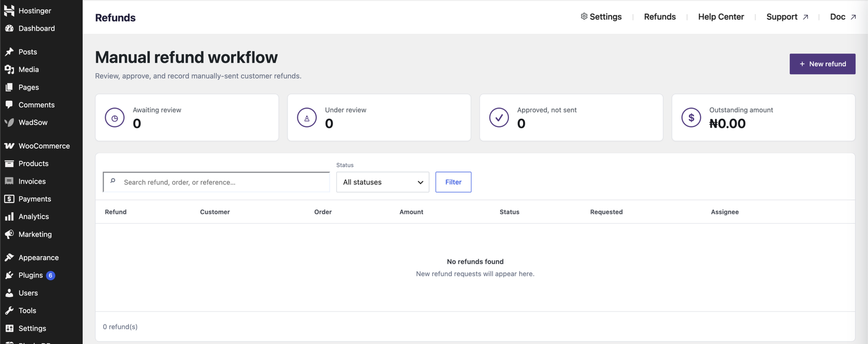
Task: Click the Requested column header
Action: (x=607, y=212)
